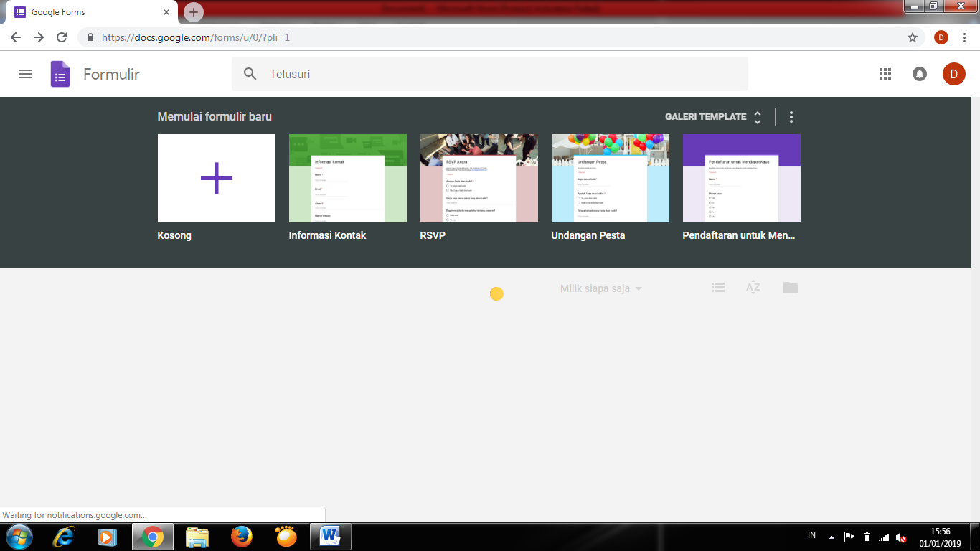Screen dimensions: 980x551
Task: Switch to list view icon
Action: 718,288
